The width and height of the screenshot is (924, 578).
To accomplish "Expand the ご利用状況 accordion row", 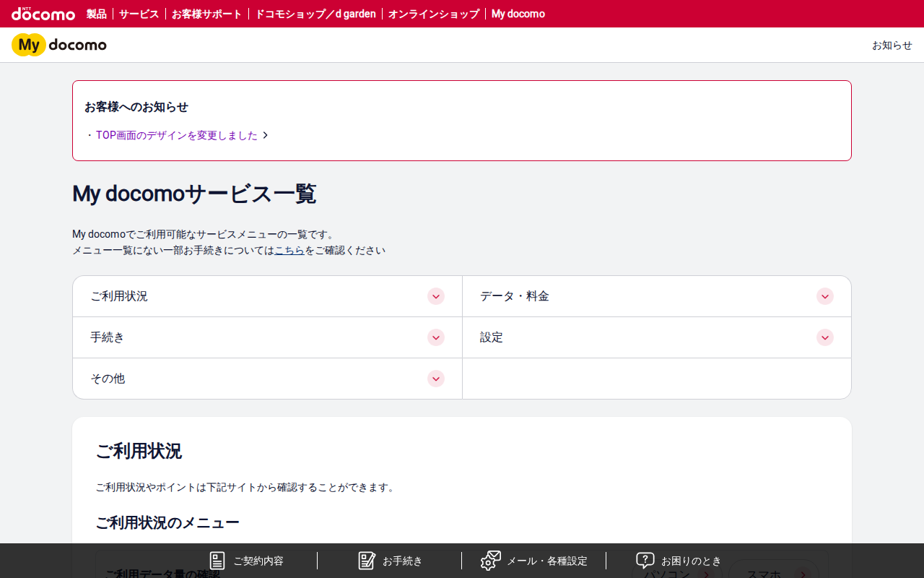I will pyautogui.click(x=267, y=296).
